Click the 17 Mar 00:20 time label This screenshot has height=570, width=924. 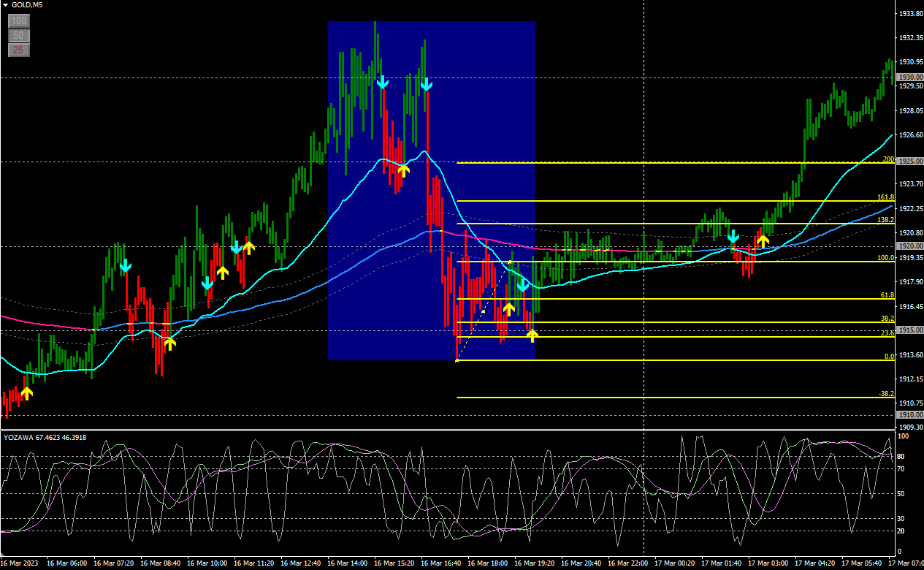click(x=675, y=563)
